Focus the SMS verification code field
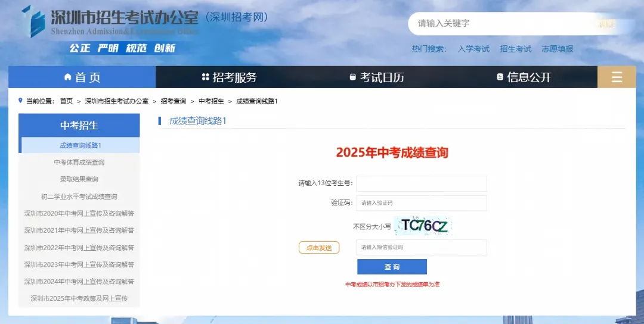 pyautogui.click(x=422, y=247)
